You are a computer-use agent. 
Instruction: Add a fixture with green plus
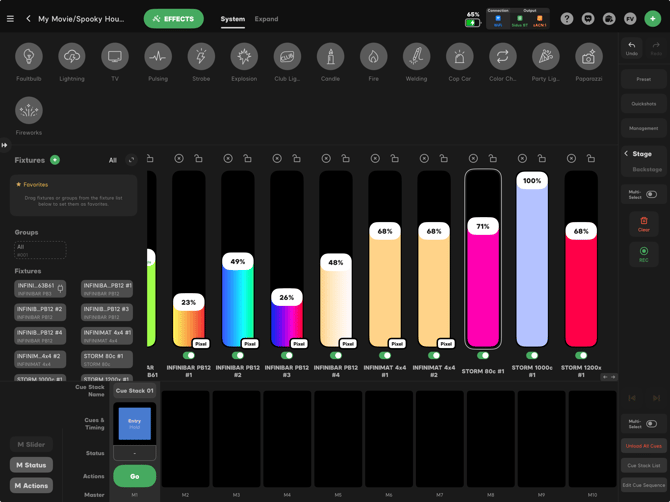pos(55,160)
